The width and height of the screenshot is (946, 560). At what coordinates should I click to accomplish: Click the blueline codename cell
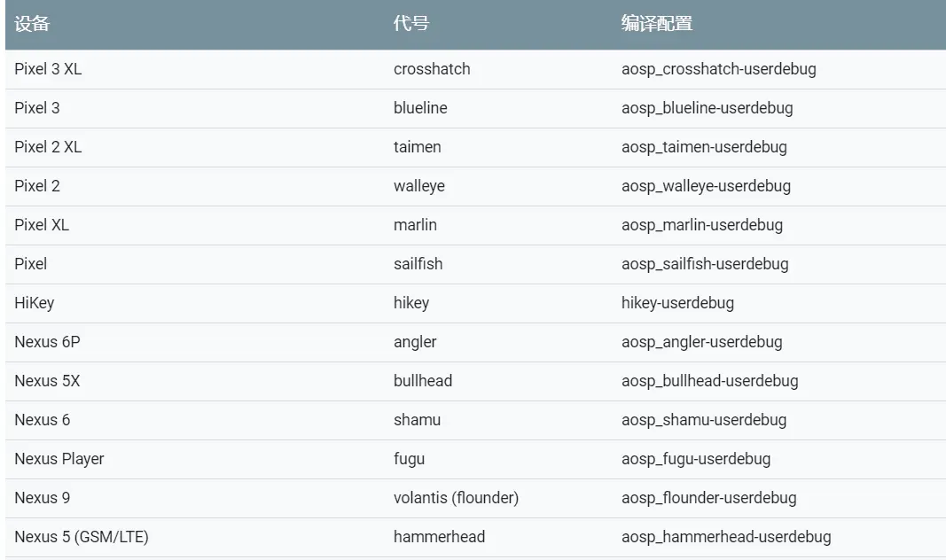click(x=420, y=108)
